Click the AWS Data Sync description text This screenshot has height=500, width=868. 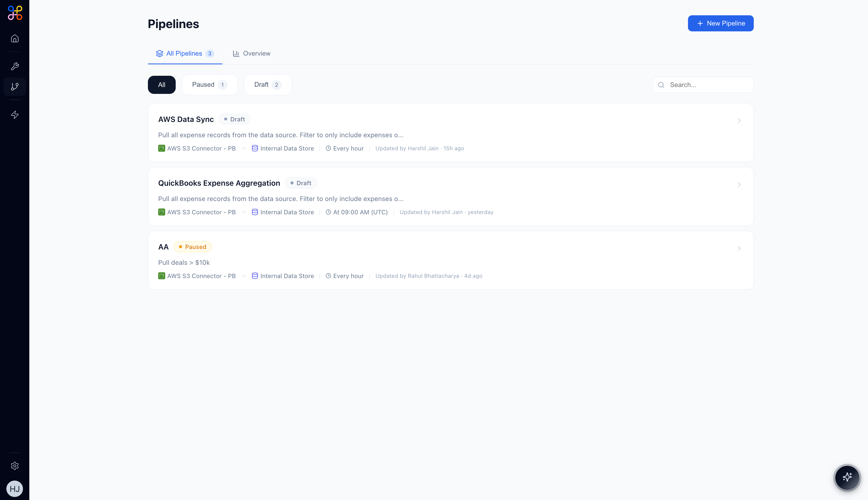click(281, 135)
